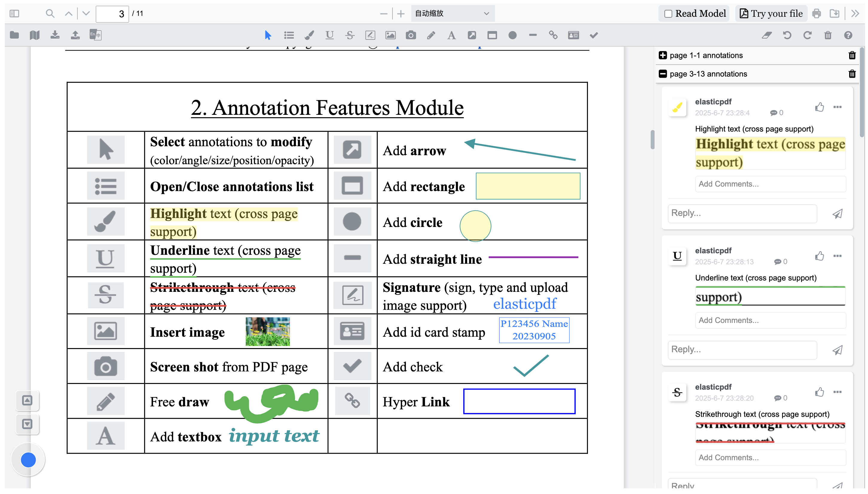Select the free draw pencil tool
Image resolution: width=868 pixels, height=494 pixels.
pyautogui.click(x=431, y=35)
